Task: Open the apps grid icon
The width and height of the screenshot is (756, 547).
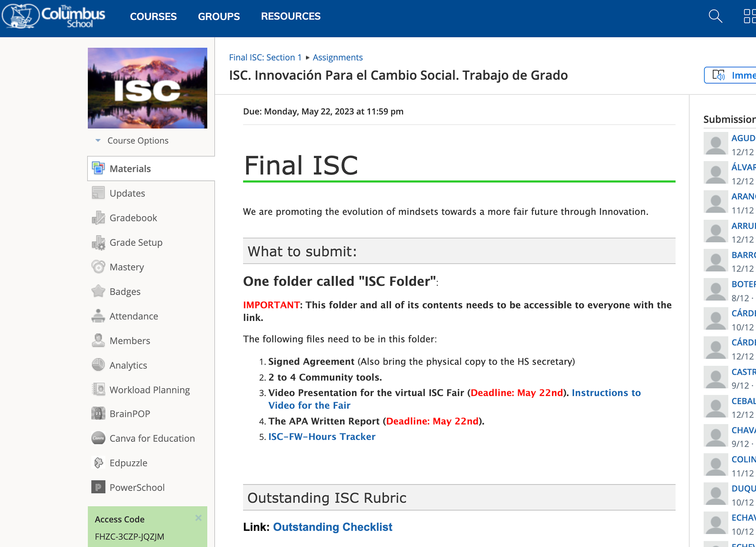Action: 749,16
